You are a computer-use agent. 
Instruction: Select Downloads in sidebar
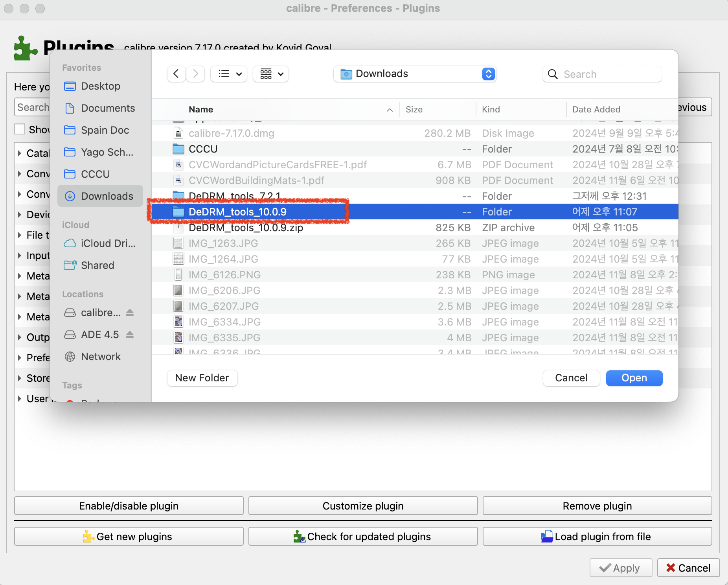(100, 196)
